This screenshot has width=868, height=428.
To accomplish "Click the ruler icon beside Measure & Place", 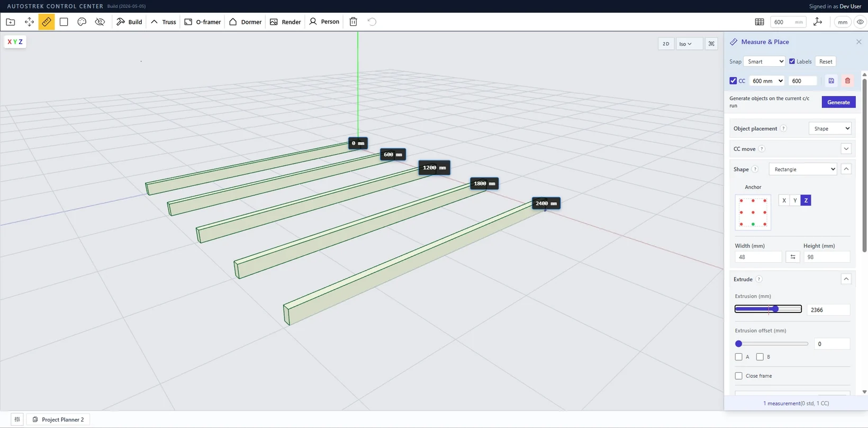I will [x=734, y=42].
